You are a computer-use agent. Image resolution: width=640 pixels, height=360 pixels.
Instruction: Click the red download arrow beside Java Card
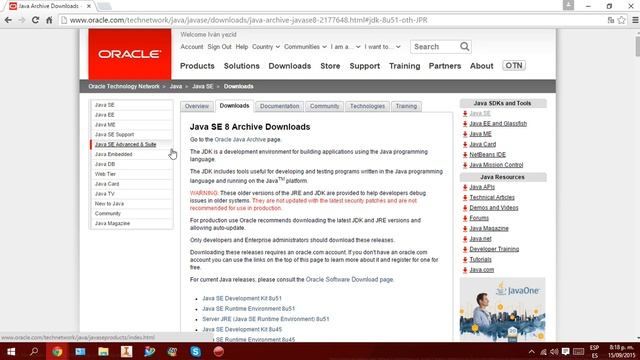click(465, 144)
